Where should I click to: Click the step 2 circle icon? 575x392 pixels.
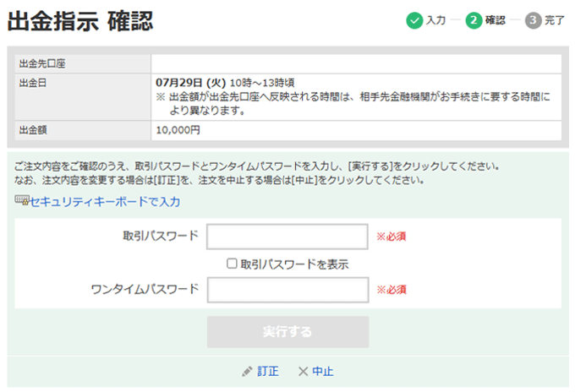pyautogui.click(x=474, y=20)
